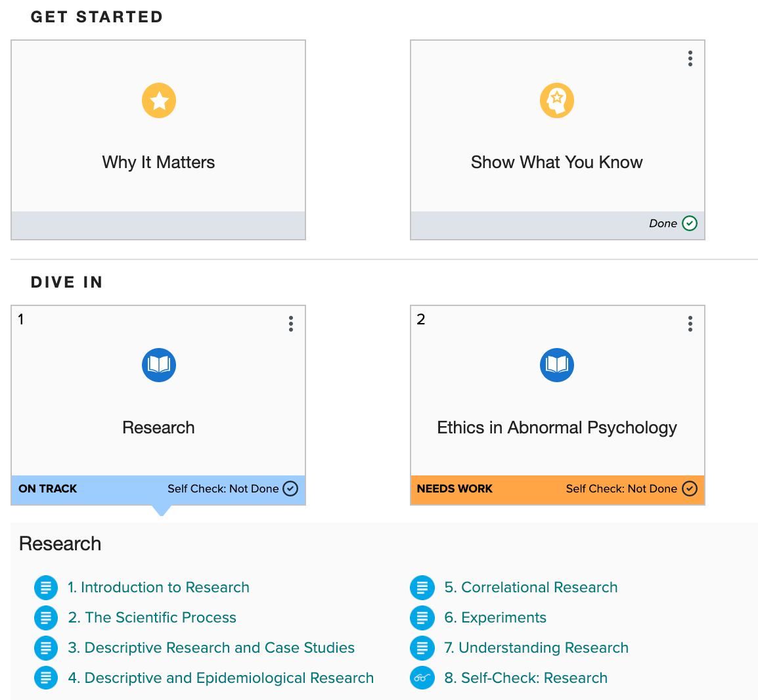Click the ON TRACK status bar
The width and height of the screenshot is (758, 700).
(x=47, y=489)
